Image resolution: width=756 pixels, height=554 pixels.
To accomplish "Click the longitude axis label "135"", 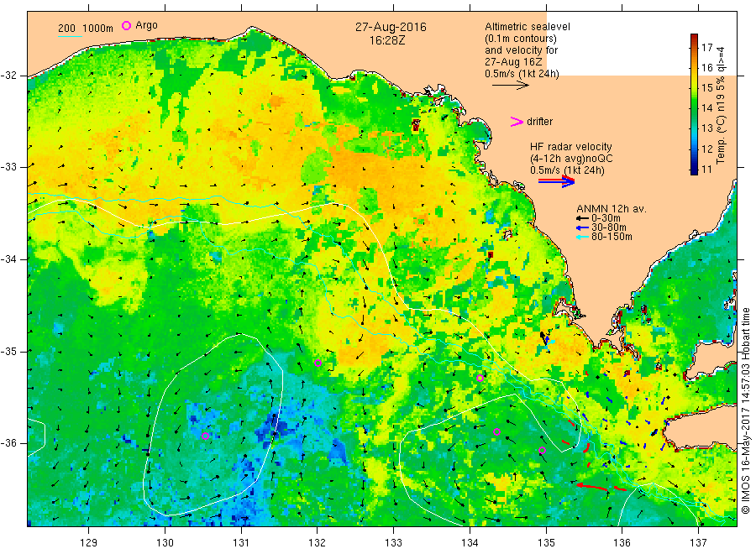I will click(x=546, y=543).
